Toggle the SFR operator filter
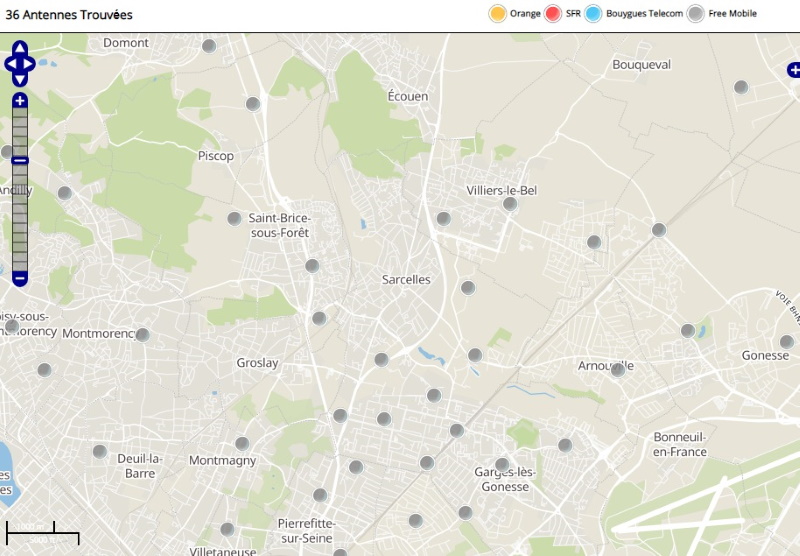The width and height of the screenshot is (800, 556). click(x=553, y=14)
